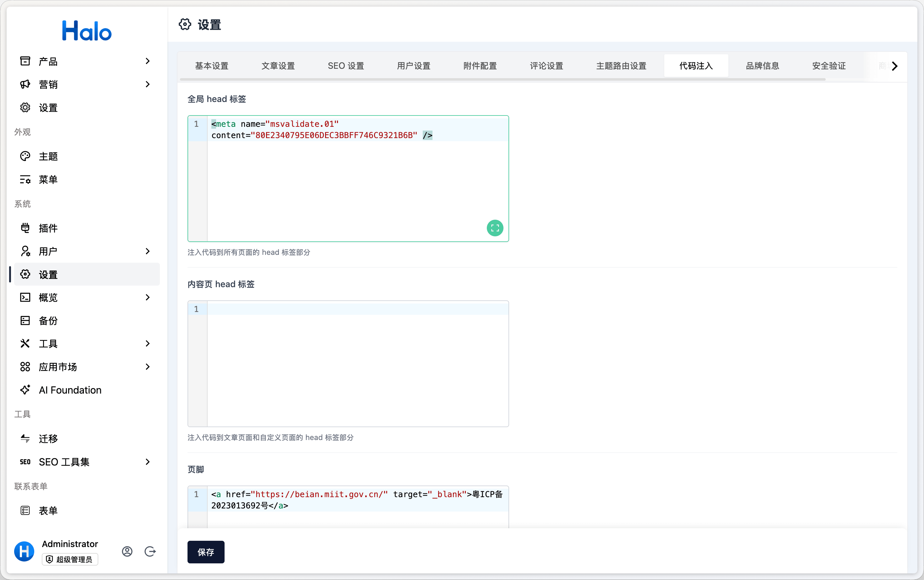This screenshot has width=924, height=580.
Task: Expand the 用户 submenu chevron
Action: (x=147, y=251)
